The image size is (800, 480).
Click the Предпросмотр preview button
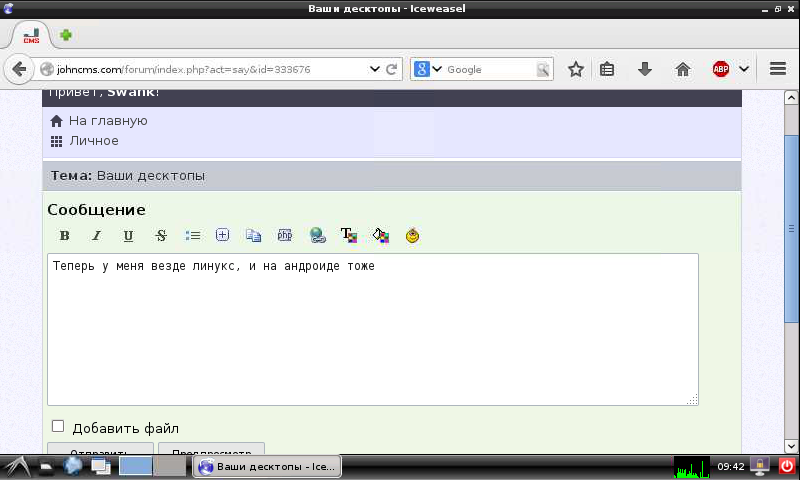click(211, 448)
